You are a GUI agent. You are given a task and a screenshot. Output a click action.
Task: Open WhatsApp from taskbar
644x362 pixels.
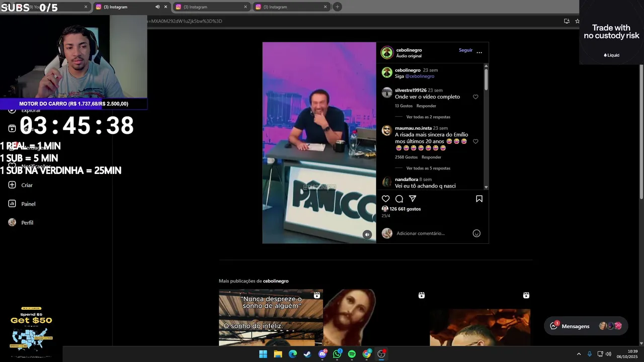click(337, 354)
